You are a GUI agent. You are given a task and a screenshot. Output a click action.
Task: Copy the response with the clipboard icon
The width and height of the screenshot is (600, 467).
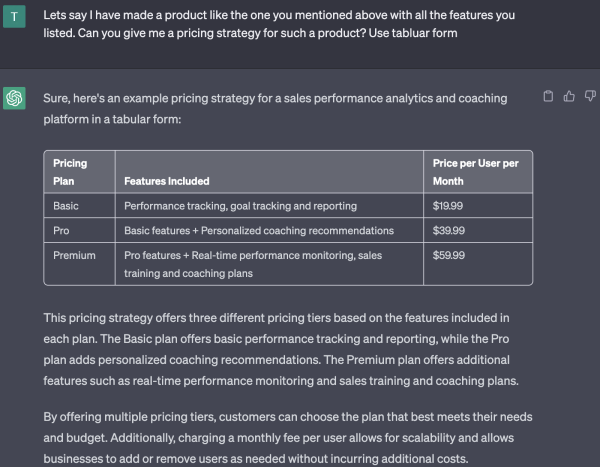(547, 97)
